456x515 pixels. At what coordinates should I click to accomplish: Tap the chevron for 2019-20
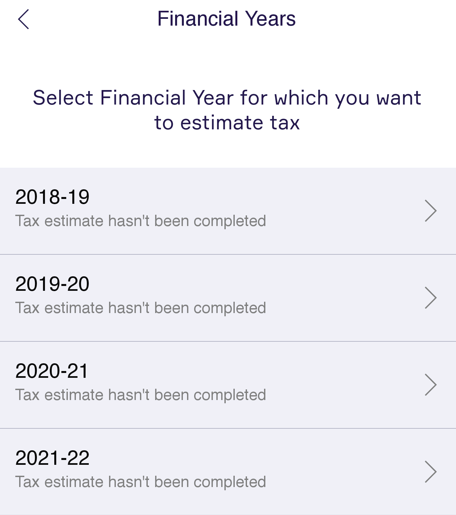pos(431,298)
